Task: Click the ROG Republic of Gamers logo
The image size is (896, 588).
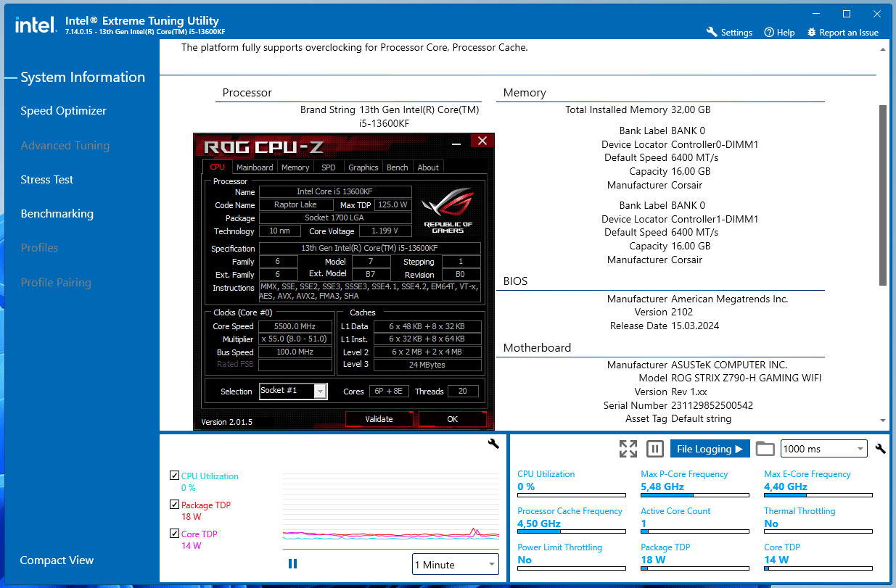Action: pos(448,210)
